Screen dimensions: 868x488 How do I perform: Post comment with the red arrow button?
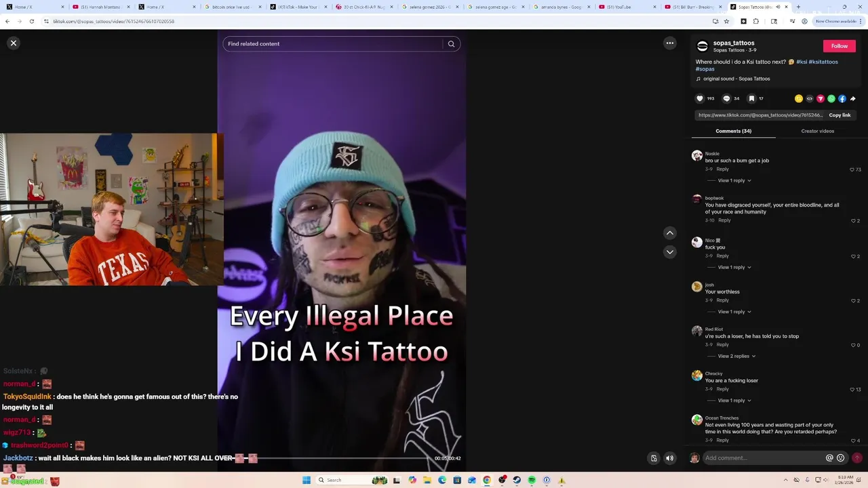point(857,458)
